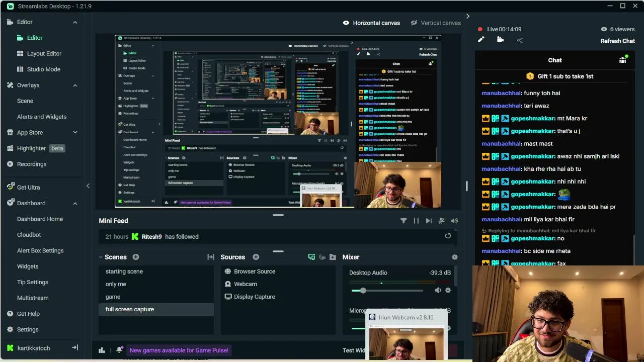Open the notifications bell
644x362 pixels.
coord(119,350)
